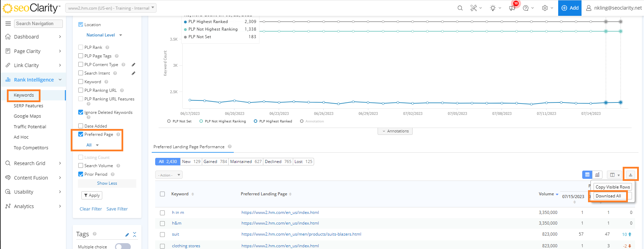Open the Action dropdown above table
Image resolution: width=644 pixels, height=249 pixels.
(x=169, y=175)
